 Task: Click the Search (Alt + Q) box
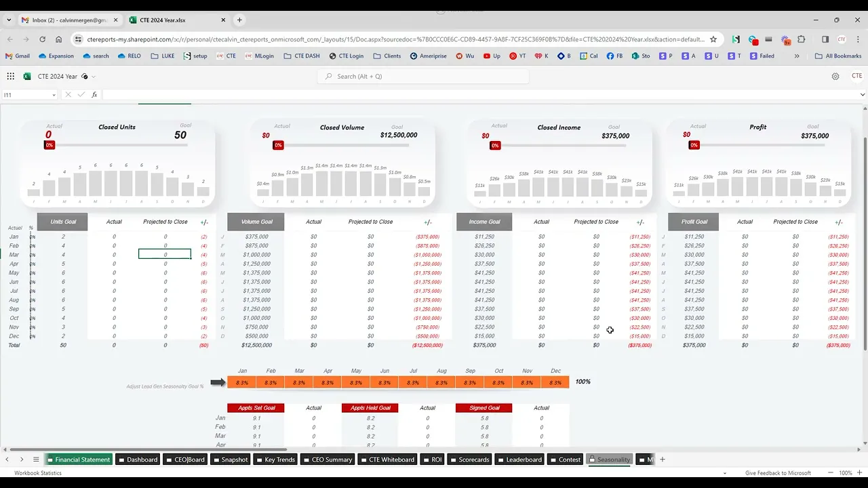coord(423,77)
